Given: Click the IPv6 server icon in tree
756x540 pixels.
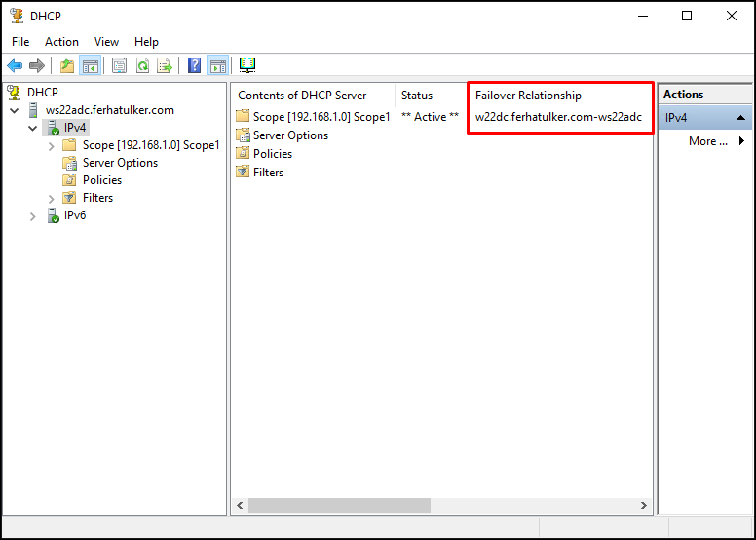Looking at the screenshot, I should (53, 215).
